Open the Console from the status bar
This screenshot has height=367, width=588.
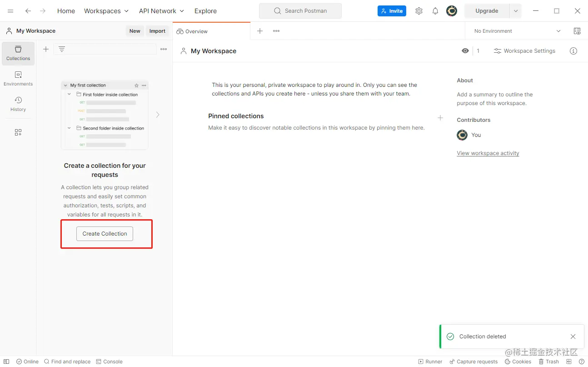click(x=109, y=361)
